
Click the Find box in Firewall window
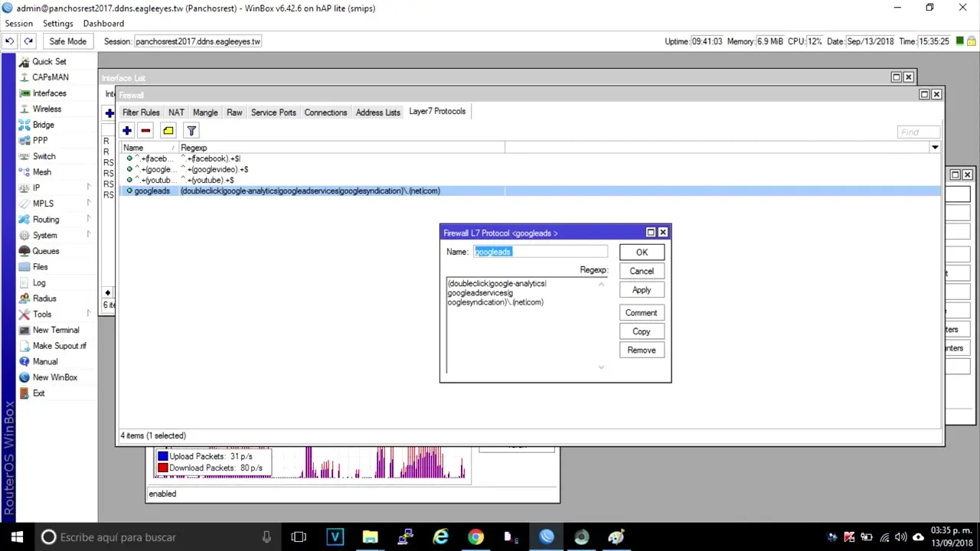(x=919, y=132)
